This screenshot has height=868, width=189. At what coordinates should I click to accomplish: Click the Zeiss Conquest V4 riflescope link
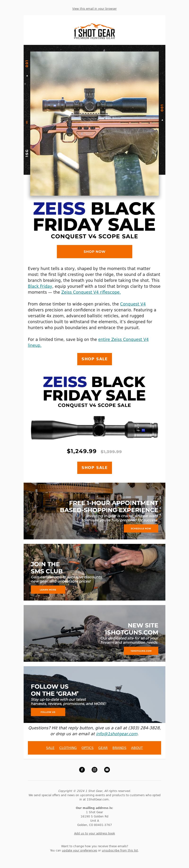pos(91,292)
